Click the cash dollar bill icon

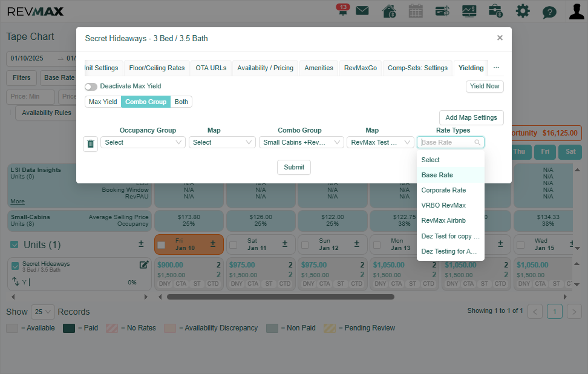click(442, 11)
